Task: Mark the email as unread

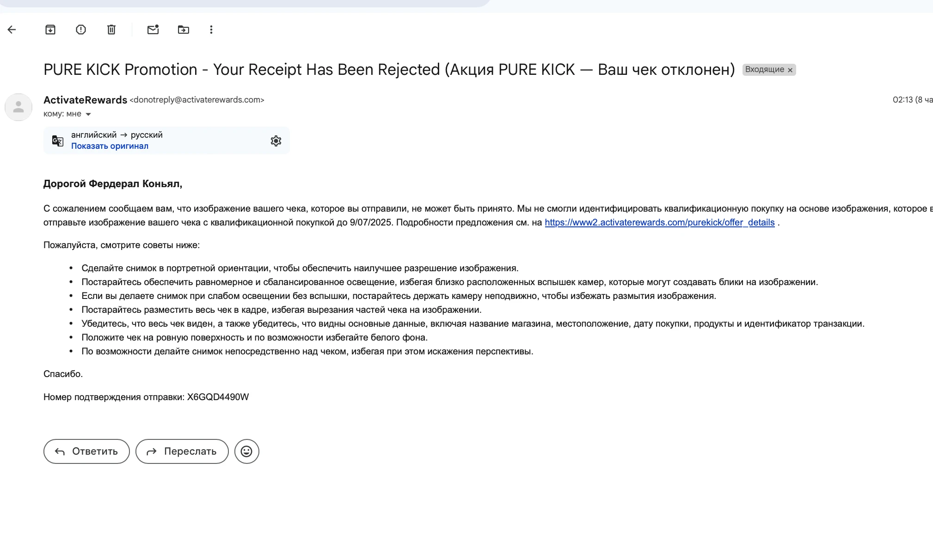Action: (153, 30)
